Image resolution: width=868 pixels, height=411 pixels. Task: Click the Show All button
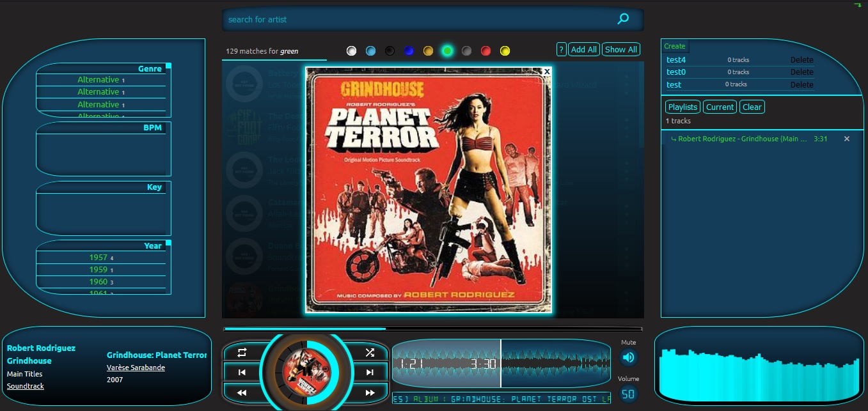pyautogui.click(x=620, y=49)
